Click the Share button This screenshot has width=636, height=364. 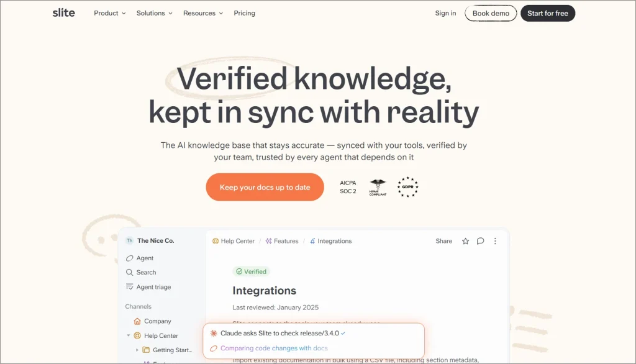pos(443,241)
